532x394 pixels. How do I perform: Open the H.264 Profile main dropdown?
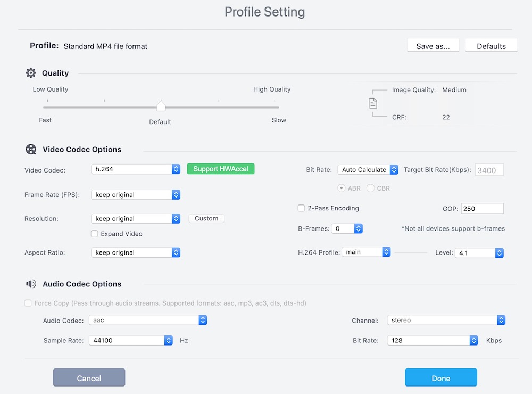(x=366, y=252)
